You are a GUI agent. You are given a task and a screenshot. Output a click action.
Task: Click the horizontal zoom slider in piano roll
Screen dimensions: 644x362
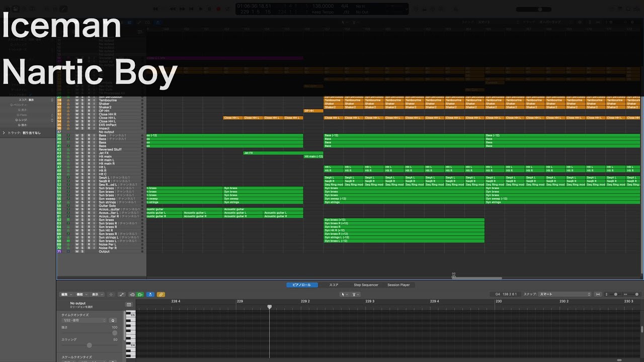point(636,294)
